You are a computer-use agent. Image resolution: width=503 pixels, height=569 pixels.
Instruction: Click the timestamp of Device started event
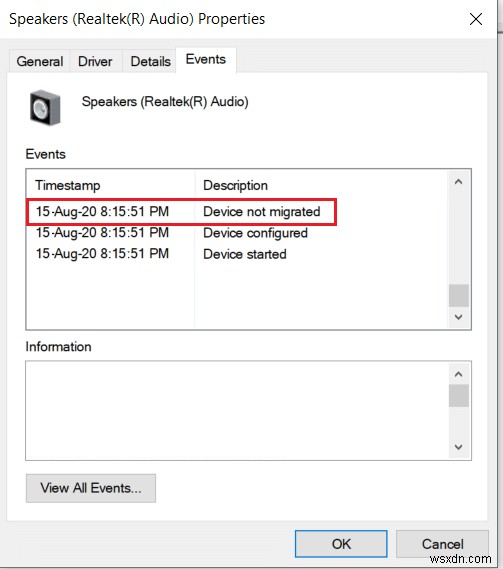point(102,254)
